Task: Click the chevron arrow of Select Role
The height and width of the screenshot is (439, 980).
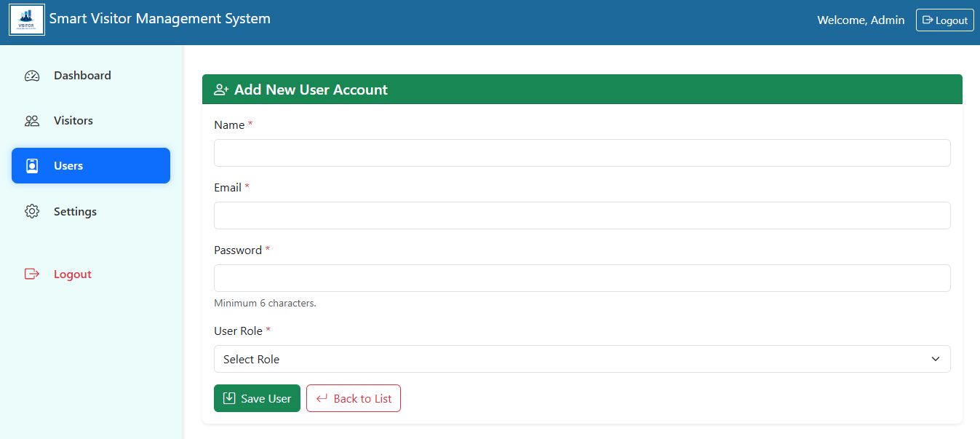Action: click(936, 359)
